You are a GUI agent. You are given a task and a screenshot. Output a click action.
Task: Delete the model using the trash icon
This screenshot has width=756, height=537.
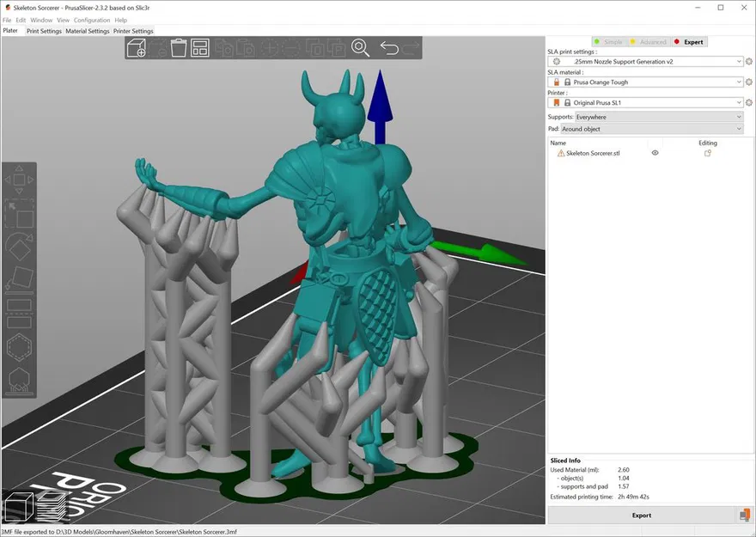(178, 48)
